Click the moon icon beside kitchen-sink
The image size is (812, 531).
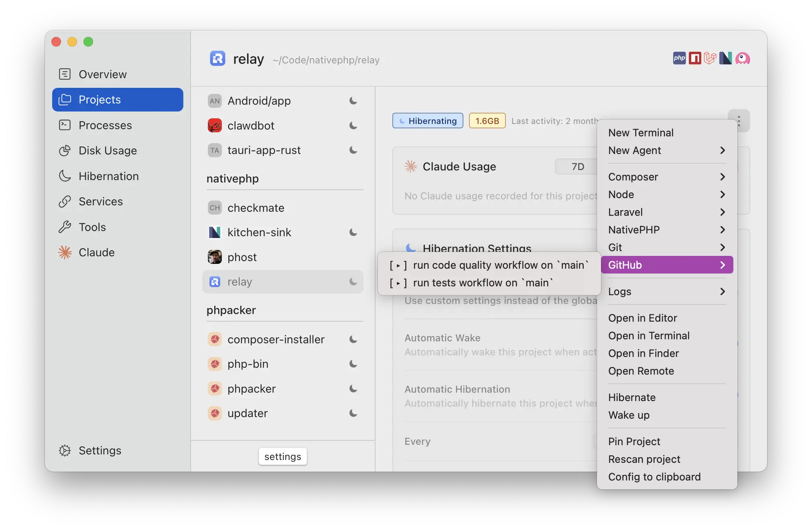coord(353,232)
